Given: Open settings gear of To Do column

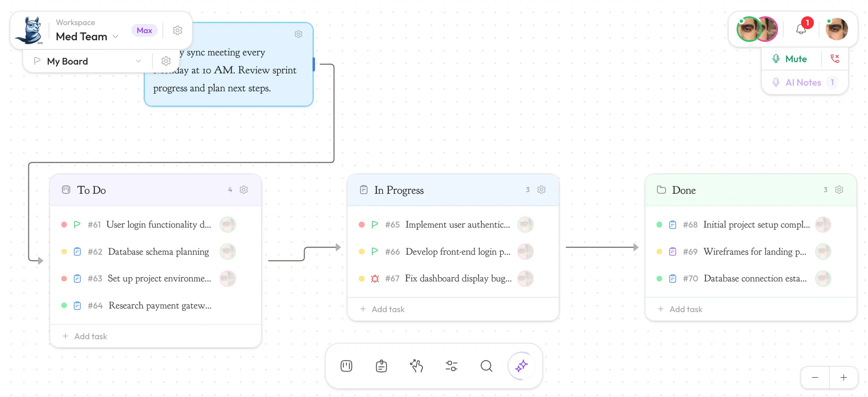Looking at the screenshot, I should (244, 190).
